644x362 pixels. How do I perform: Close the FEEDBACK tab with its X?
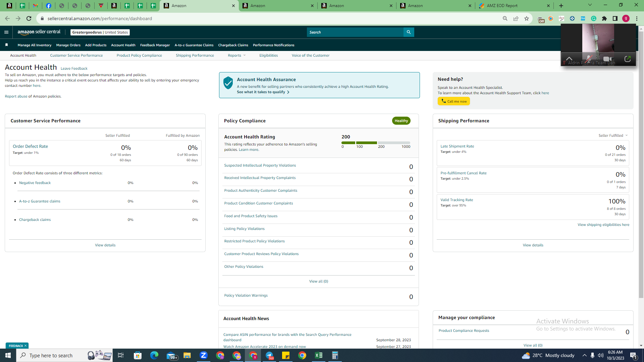click(x=25, y=346)
